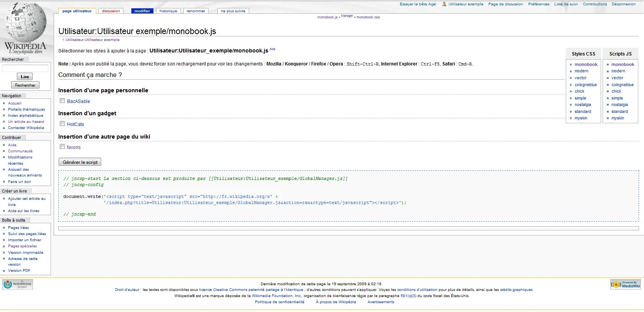
Task: Open Version PDF link
Action: pyautogui.click(x=19, y=271)
